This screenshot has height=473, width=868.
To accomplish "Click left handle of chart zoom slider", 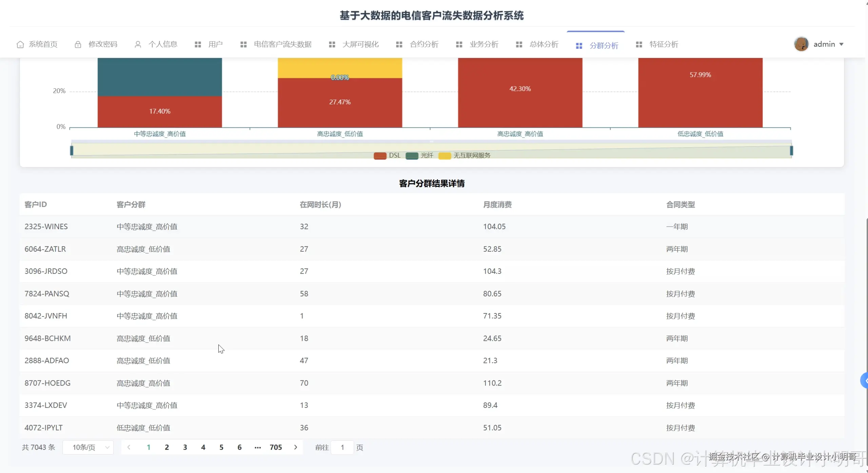I will click(72, 150).
